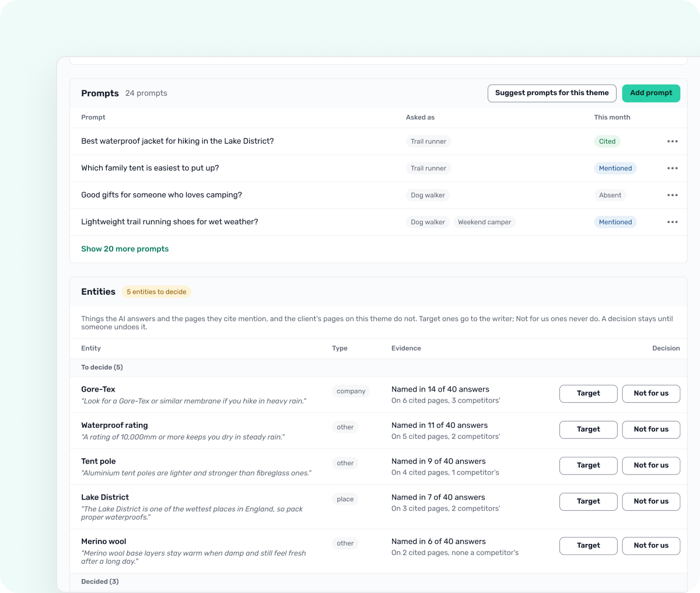Viewport: 700px width, 593px height.
Task: Click Named in 6 of 40 answers
Action: pyautogui.click(x=439, y=542)
